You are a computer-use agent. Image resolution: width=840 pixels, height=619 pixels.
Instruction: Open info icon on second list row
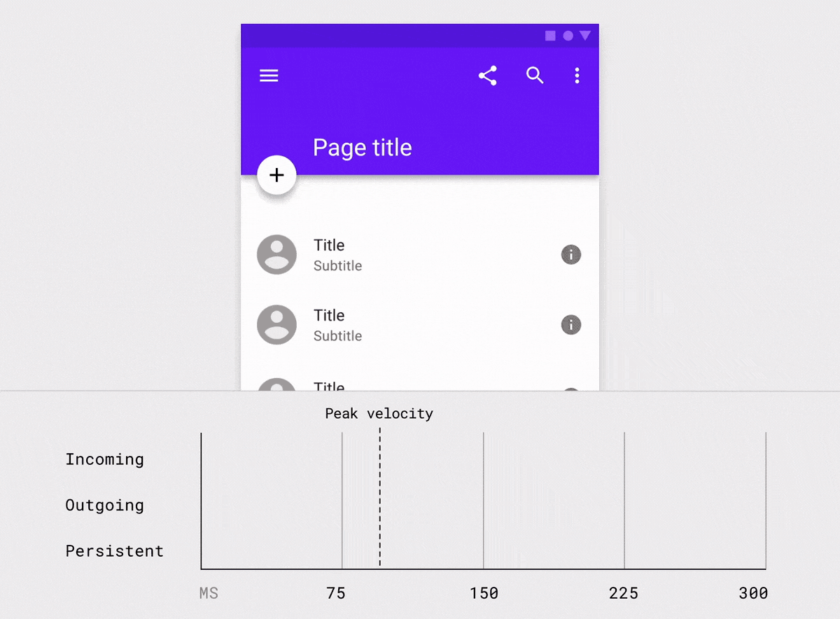(x=571, y=324)
